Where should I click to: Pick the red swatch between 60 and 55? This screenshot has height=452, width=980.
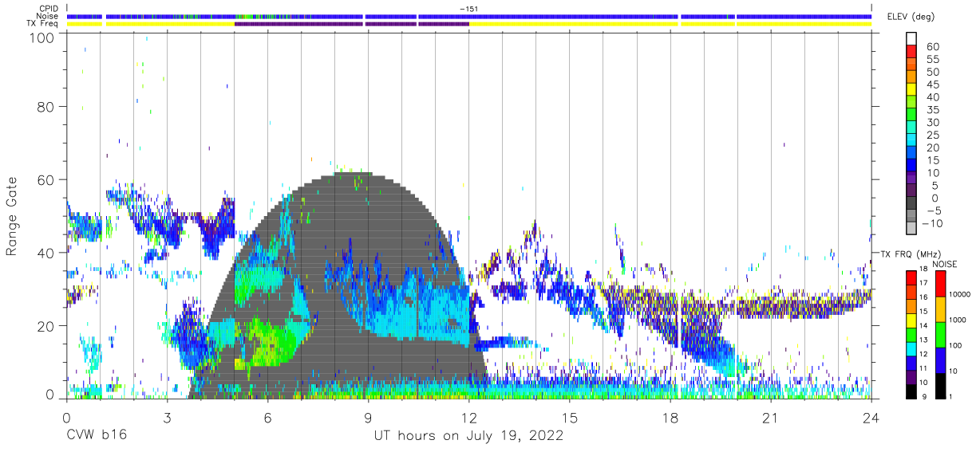coord(911,52)
